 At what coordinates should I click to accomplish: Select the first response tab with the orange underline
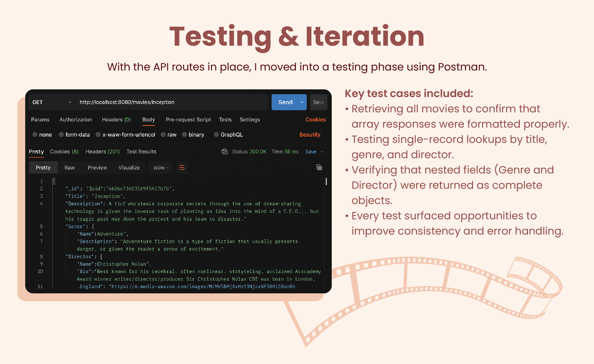[x=36, y=152]
